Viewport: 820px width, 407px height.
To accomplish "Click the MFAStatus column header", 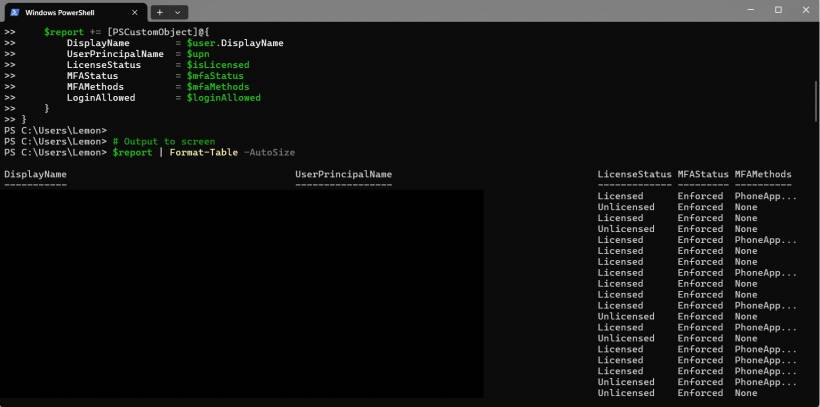I will [x=703, y=174].
